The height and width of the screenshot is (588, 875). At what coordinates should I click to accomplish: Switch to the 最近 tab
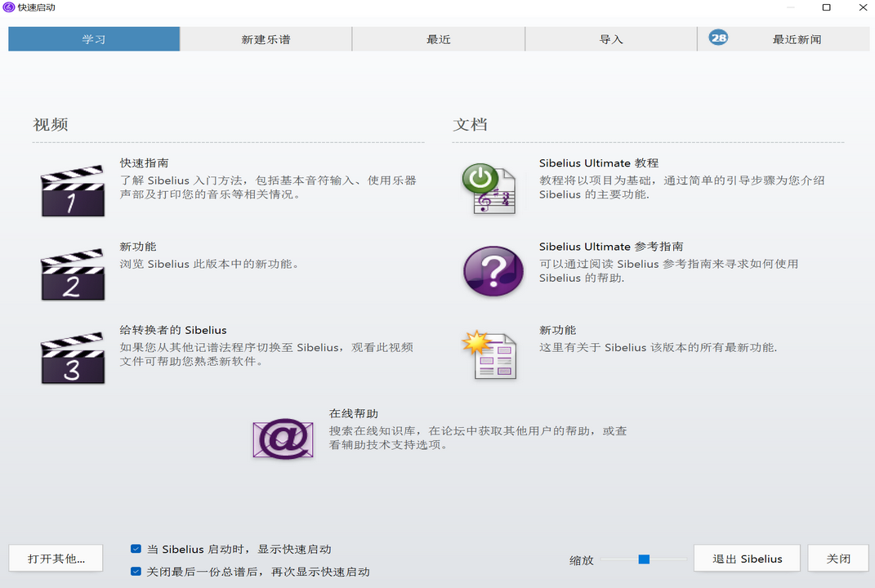pyautogui.click(x=439, y=39)
